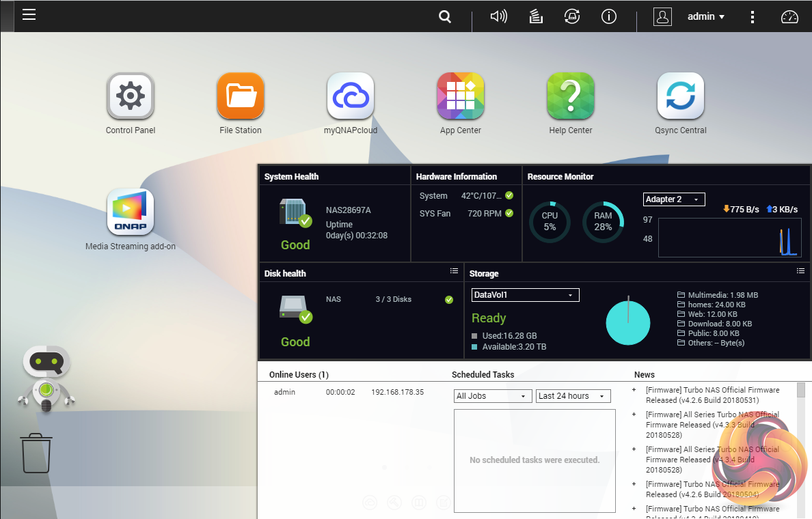The width and height of the screenshot is (812, 519).
Task: Click the network traffic graph
Action: (x=730, y=238)
